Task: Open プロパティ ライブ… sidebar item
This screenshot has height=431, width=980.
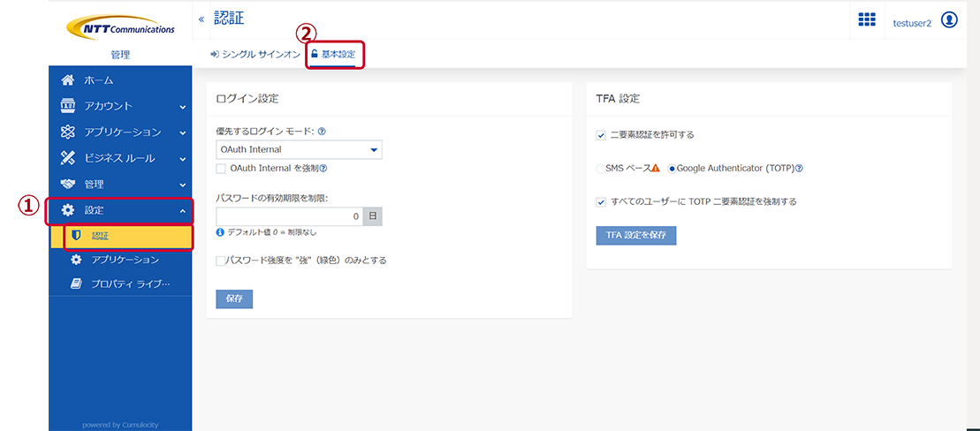Action: (120, 284)
